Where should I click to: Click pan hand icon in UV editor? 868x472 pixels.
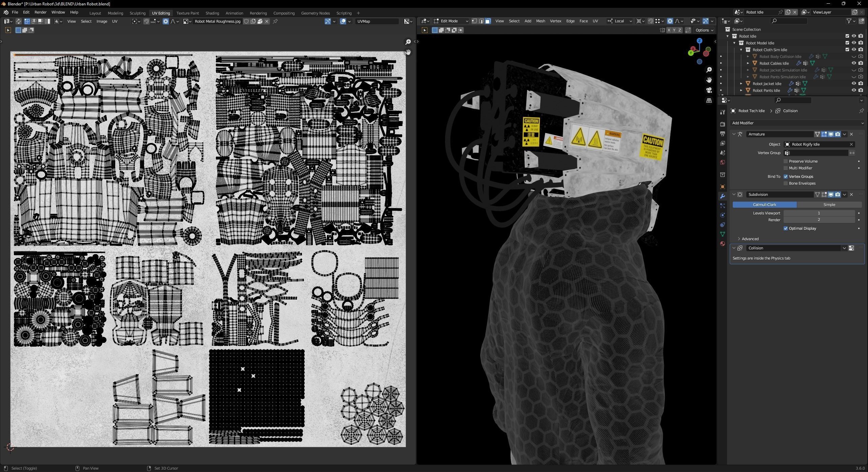click(x=408, y=52)
